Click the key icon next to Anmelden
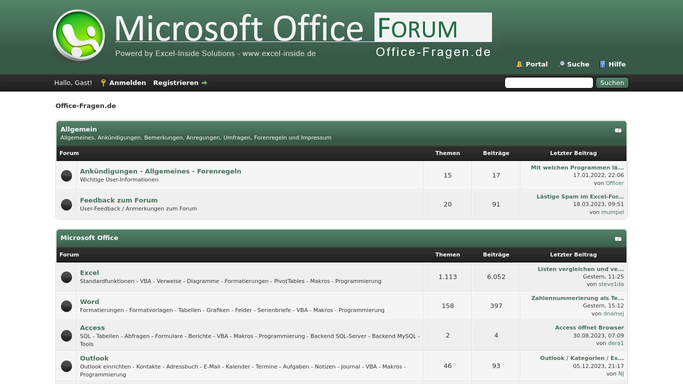Viewport: 683px width, 384px height. (103, 83)
